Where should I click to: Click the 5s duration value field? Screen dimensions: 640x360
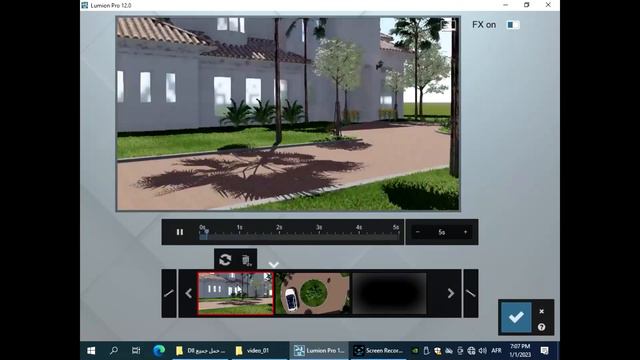(x=442, y=232)
